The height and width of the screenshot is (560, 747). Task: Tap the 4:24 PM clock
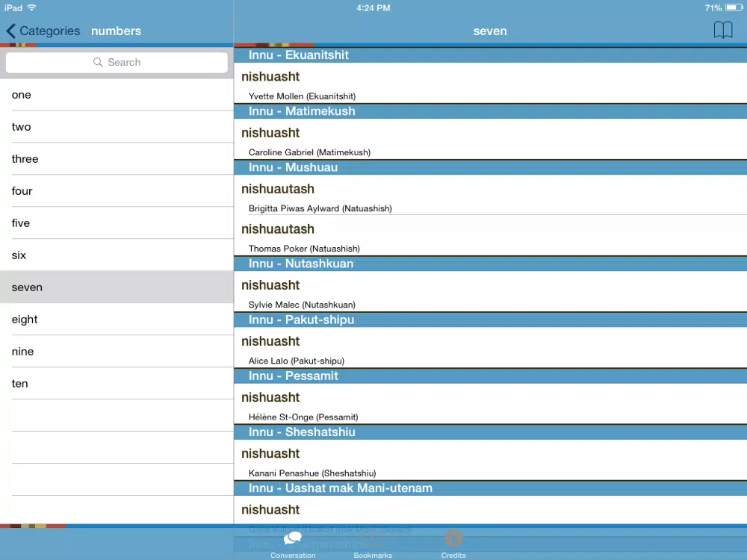(x=373, y=7)
